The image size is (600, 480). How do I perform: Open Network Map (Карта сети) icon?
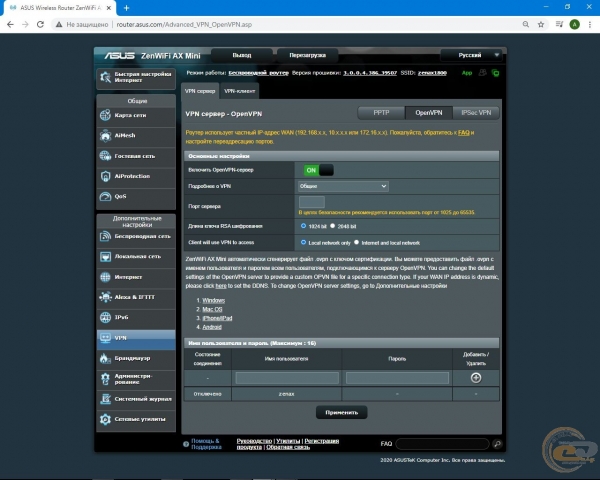pos(105,115)
